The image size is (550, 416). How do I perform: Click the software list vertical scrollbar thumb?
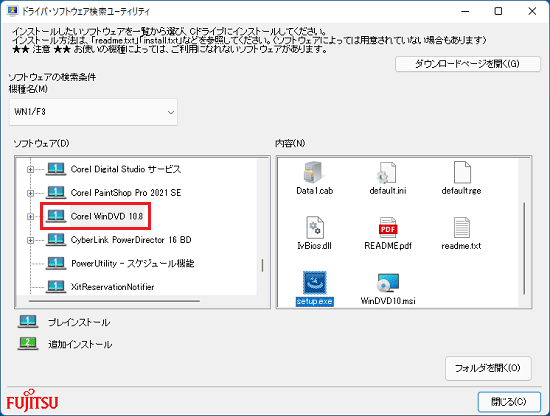262,266
